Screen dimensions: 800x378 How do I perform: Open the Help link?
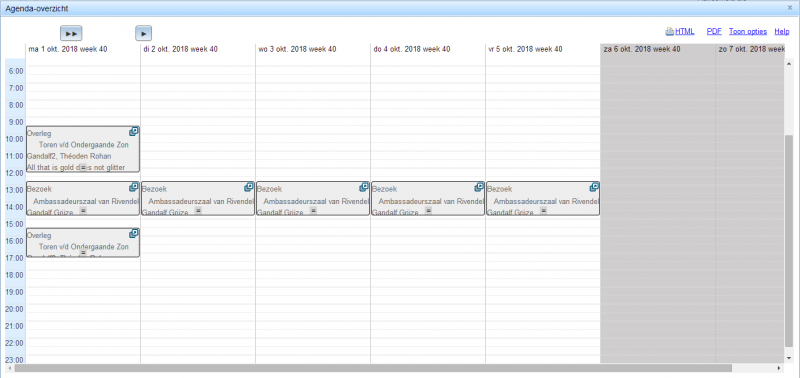(782, 32)
